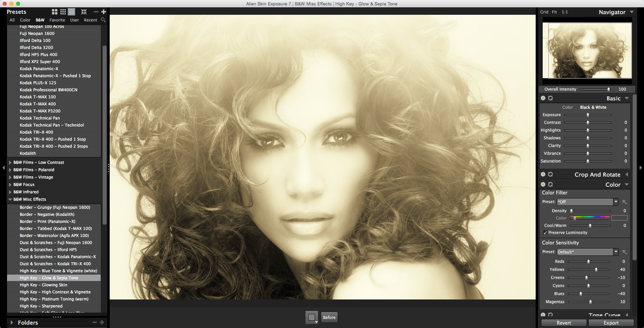Adjust the Overall Intensity slider
The image size is (644, 328).
click(595, 89)
